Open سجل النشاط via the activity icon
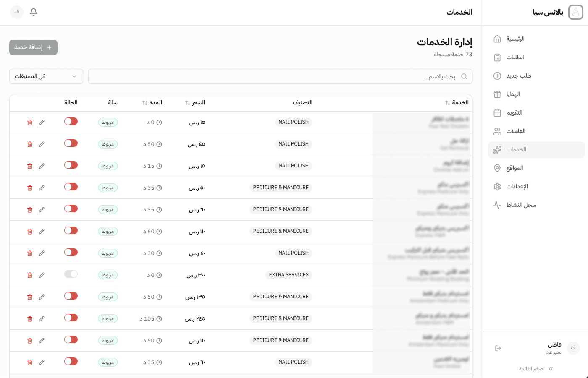The image size is (588, 378). (x=497, y=205)
